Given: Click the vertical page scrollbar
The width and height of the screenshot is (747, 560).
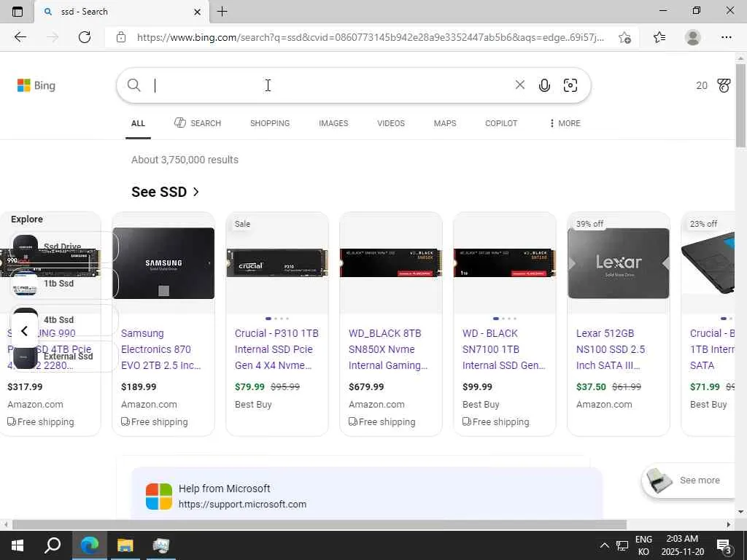Looking at the screenshot, I should [x=740, y=105].
